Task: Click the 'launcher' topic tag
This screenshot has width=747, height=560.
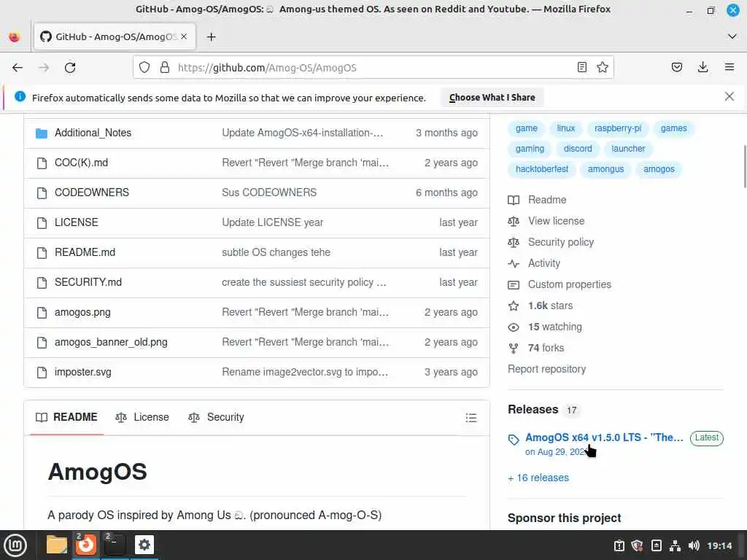Action: [x=628, y=149]
